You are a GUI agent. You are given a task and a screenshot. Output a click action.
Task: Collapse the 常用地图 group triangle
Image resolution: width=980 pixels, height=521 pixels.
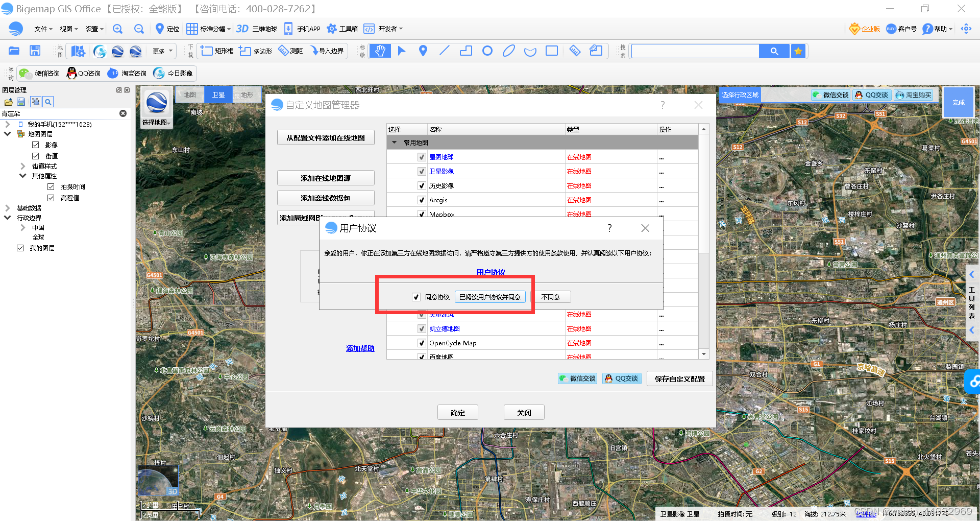click(x=395, y=143)
